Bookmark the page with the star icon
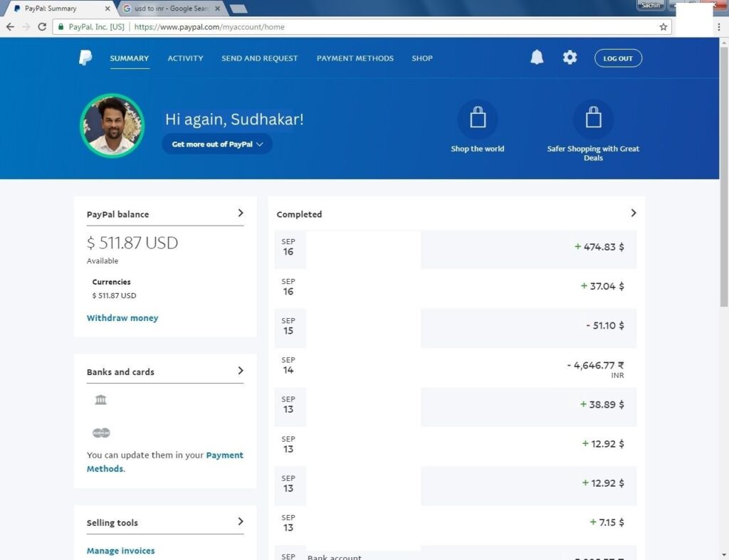Image resolution: width=729 pixels, height=560 pixels. [663, 26]
